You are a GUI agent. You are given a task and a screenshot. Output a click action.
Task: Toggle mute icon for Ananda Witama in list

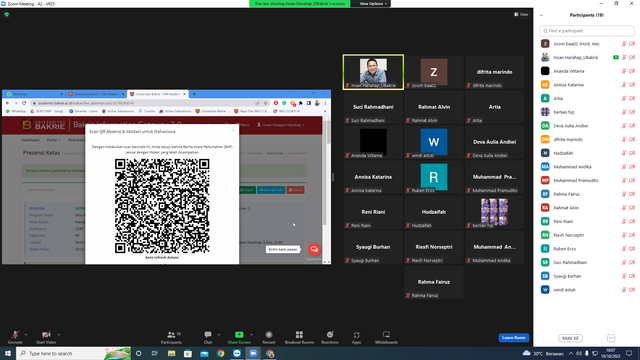click(624, 71)
